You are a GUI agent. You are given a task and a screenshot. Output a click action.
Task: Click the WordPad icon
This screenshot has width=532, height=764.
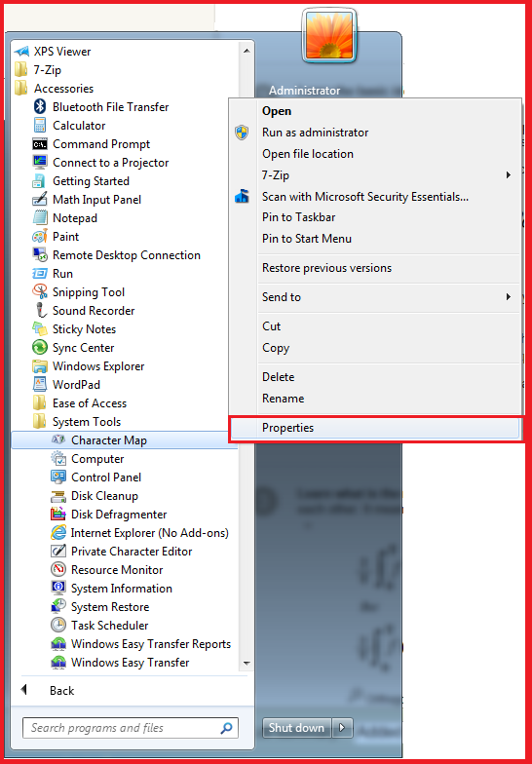pyautogui.click(x=40, y=384)
